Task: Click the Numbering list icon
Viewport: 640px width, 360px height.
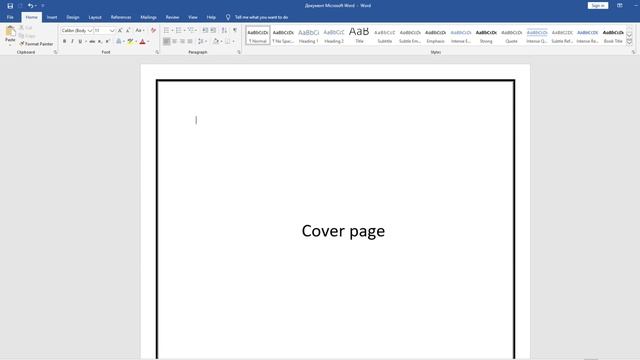Action: pos(179,31)
